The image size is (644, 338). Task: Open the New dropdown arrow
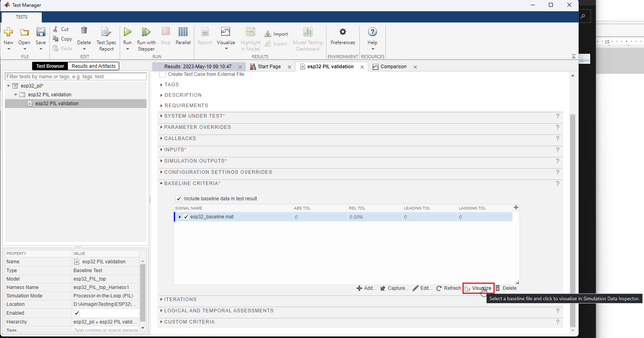(8, 49)
